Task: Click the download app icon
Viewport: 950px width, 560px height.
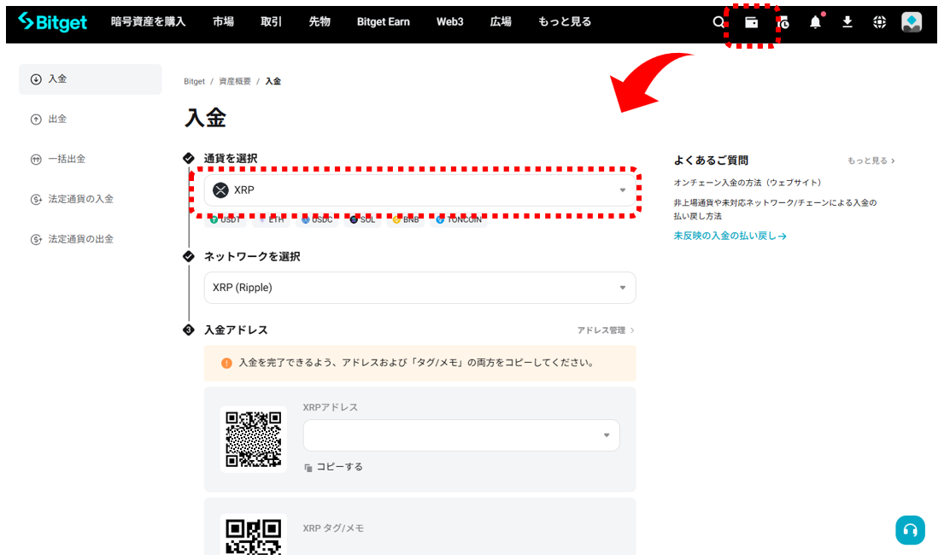Action: point(847,22)
